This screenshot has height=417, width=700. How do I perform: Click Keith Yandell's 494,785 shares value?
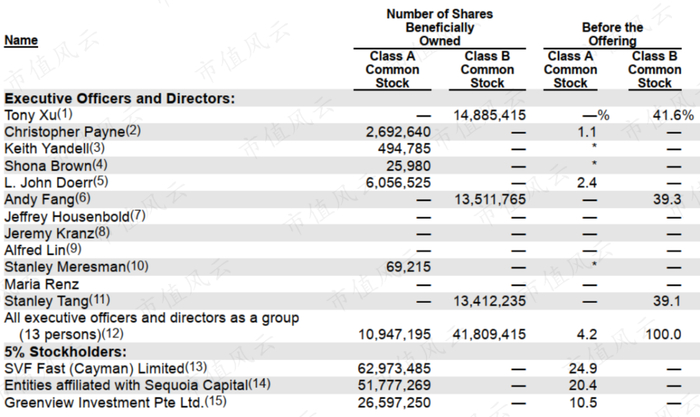404,148
